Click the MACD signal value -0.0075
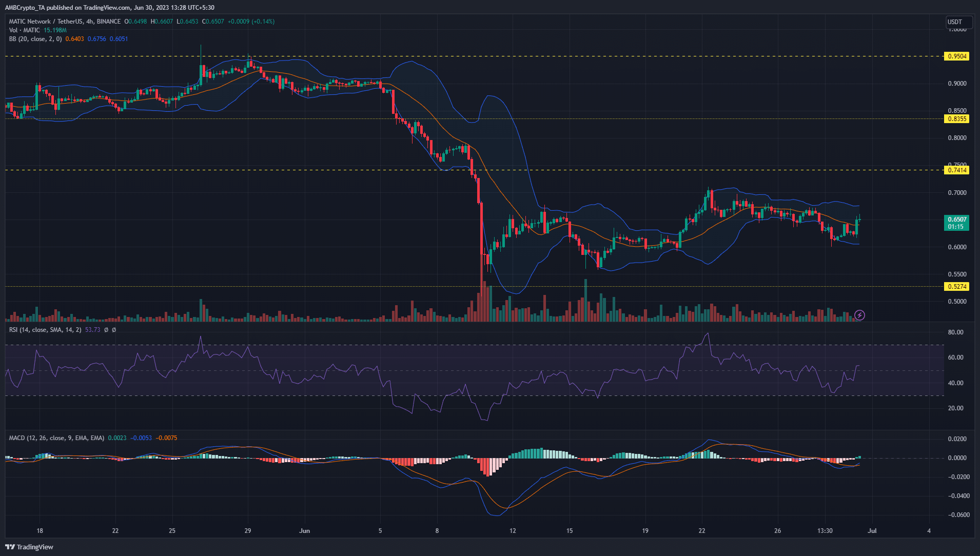The image size is (980, 556). pyautogui.click(x=167, y=438)
